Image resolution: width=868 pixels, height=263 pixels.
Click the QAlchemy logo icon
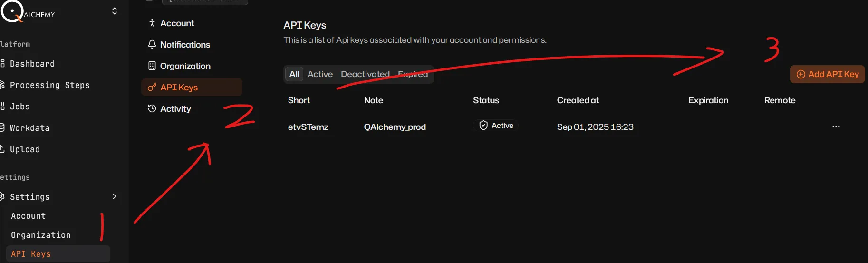click(12, 11)
